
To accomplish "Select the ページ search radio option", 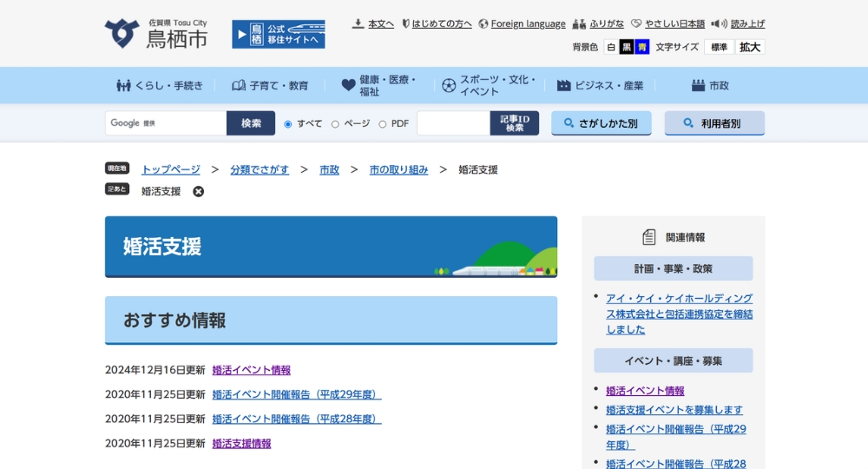I will pos(335,124).
